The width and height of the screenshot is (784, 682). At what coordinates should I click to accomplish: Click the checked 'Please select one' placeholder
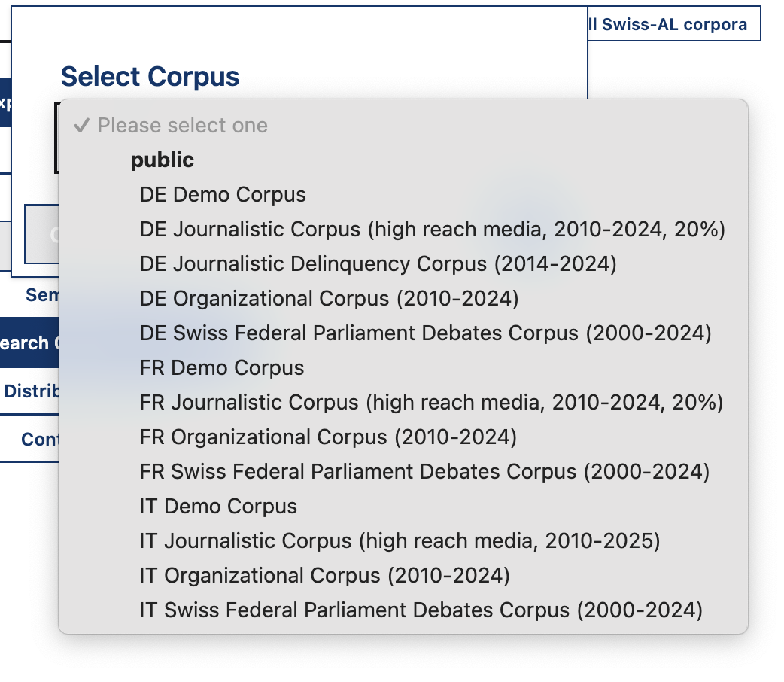[182, 126]
